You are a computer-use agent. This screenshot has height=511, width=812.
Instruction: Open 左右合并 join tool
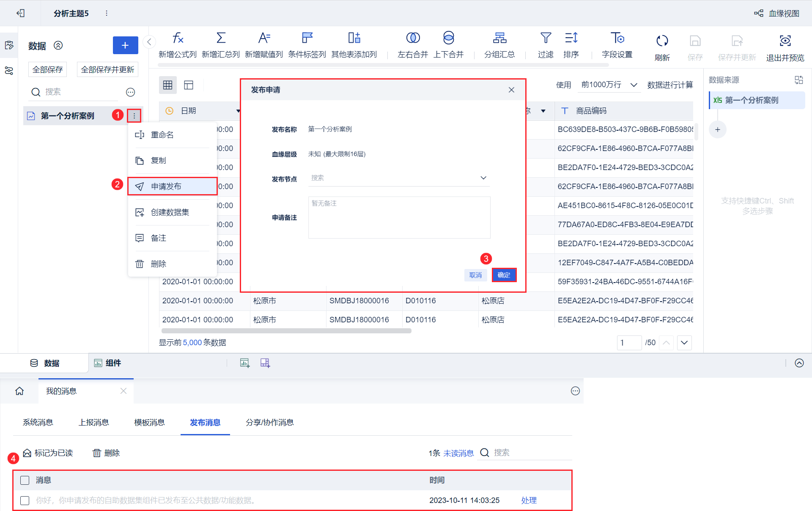click(413, 38)
